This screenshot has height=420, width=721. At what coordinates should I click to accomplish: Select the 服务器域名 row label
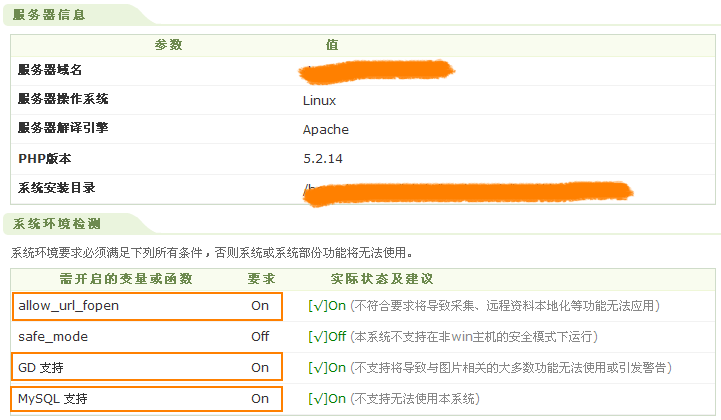(x=50, y=70)
